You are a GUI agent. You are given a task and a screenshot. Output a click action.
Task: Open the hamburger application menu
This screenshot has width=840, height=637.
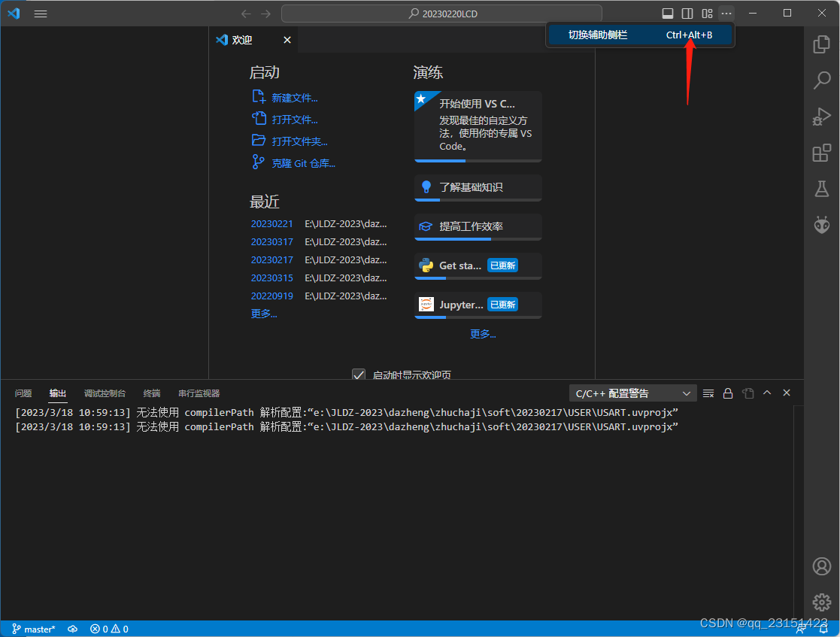click(41, 14)
